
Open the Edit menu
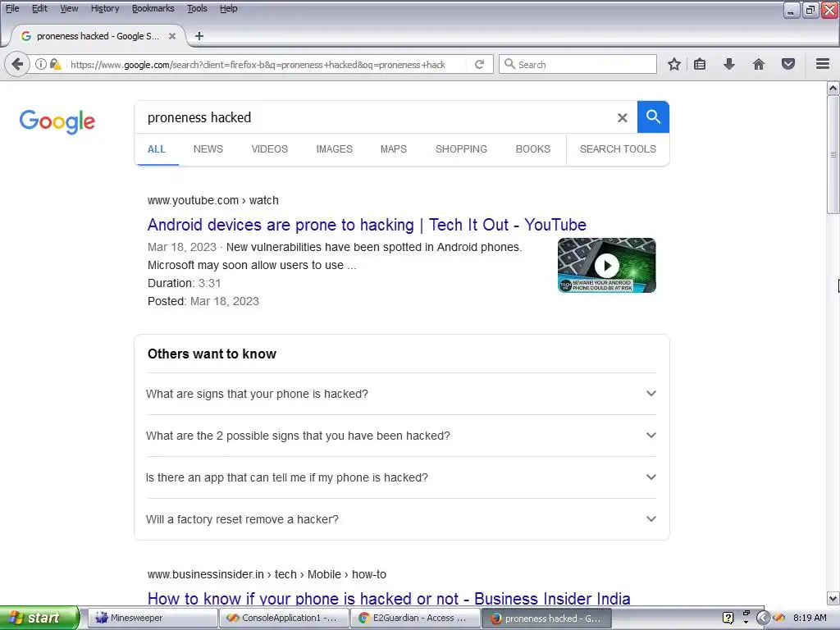click(39, 8)
